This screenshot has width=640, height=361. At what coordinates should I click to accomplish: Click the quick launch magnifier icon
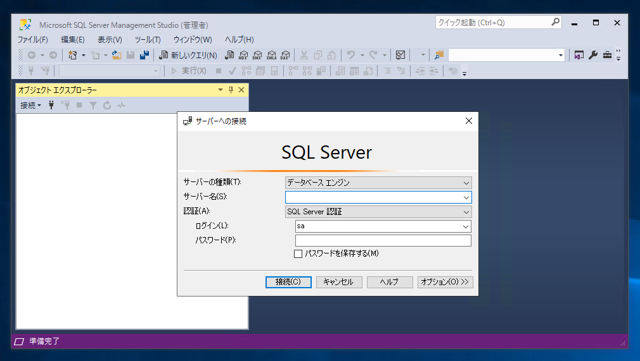pos(556,22)
